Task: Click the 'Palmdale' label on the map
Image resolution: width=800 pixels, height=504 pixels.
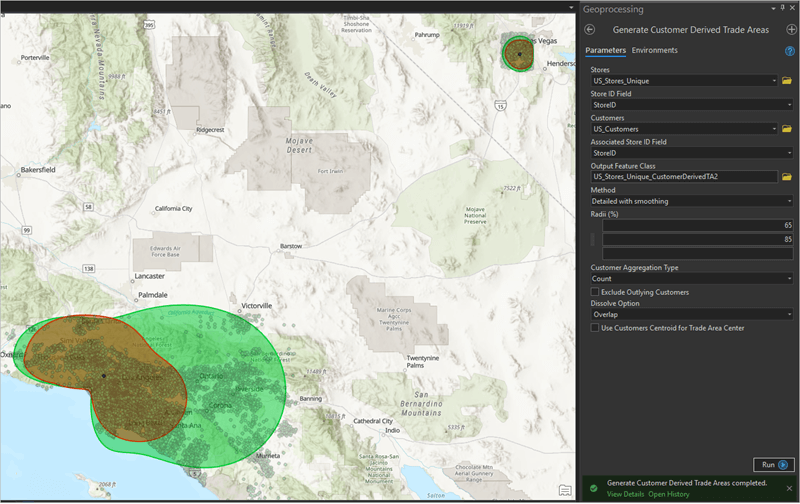Action: (x=153, y=295)
